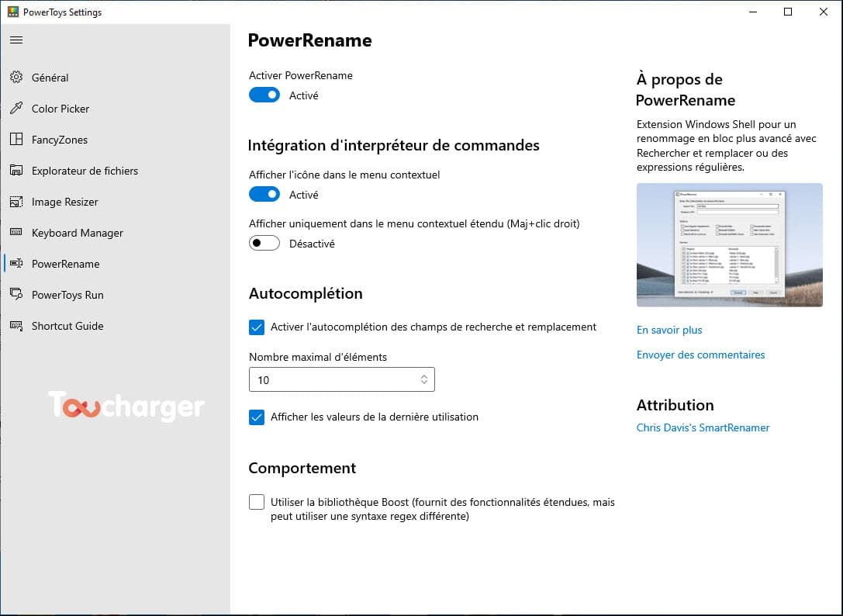Image resolution: width=843 pixels, height=616 pixels.
Task: Check Utiliser la bibliothèque Boost option
Action: (257, 502)
